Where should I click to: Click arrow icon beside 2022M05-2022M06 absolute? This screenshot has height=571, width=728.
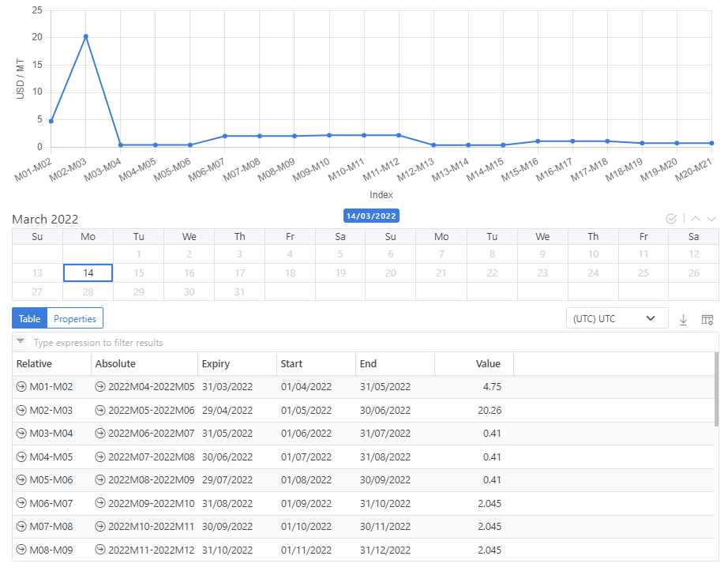coord(100,411)
